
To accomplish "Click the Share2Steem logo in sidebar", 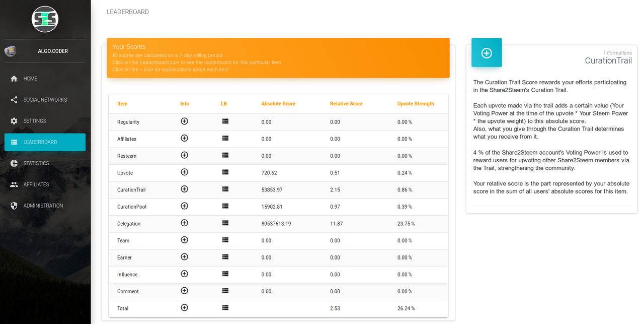I will [45, 20].
